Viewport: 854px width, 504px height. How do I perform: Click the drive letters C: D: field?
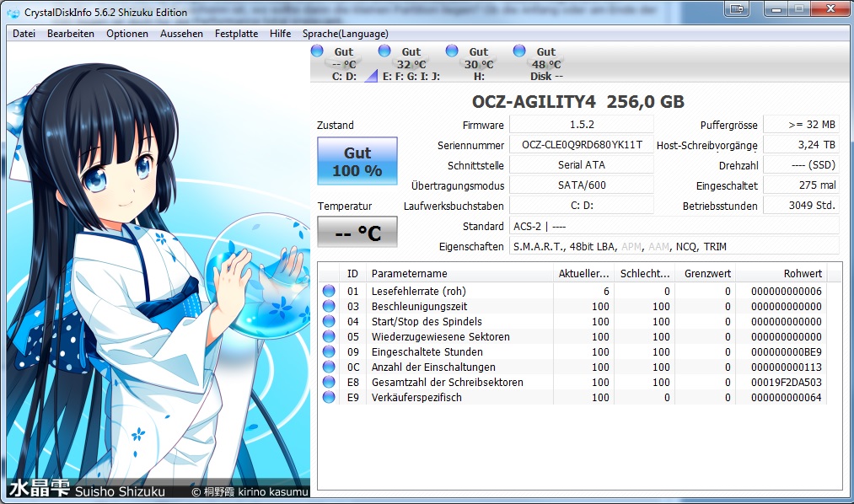click(582, 205)
